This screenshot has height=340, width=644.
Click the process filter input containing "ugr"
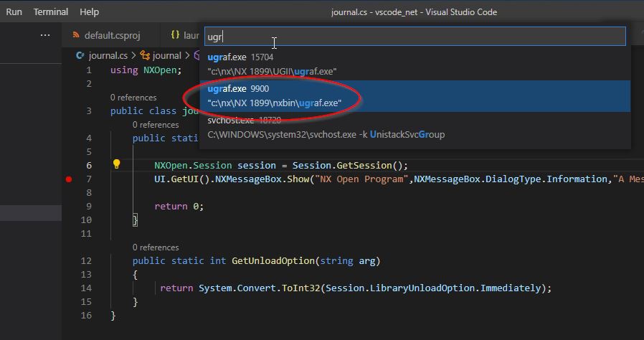tap(415, 37)
